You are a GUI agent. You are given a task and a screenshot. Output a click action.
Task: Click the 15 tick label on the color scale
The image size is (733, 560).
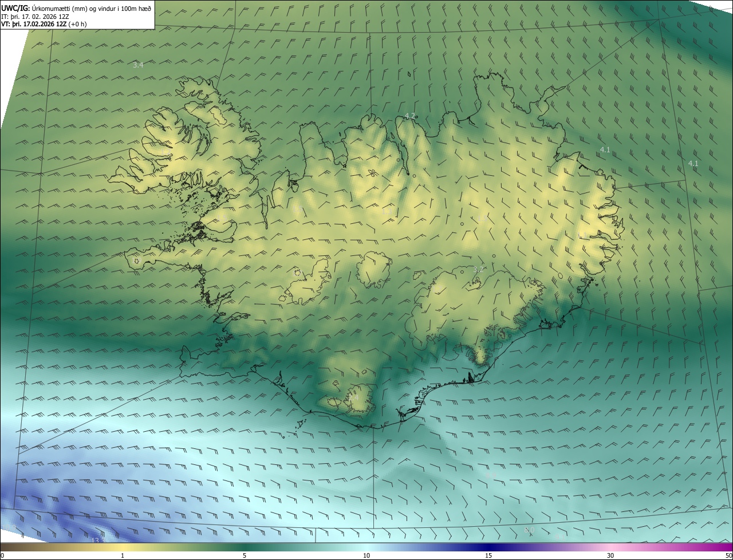488,555
